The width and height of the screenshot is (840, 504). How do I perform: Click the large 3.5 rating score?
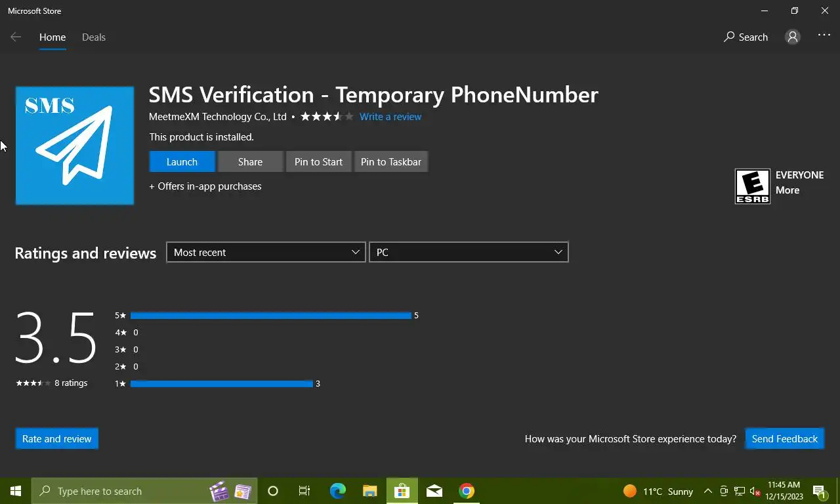[x=56, y=339]
